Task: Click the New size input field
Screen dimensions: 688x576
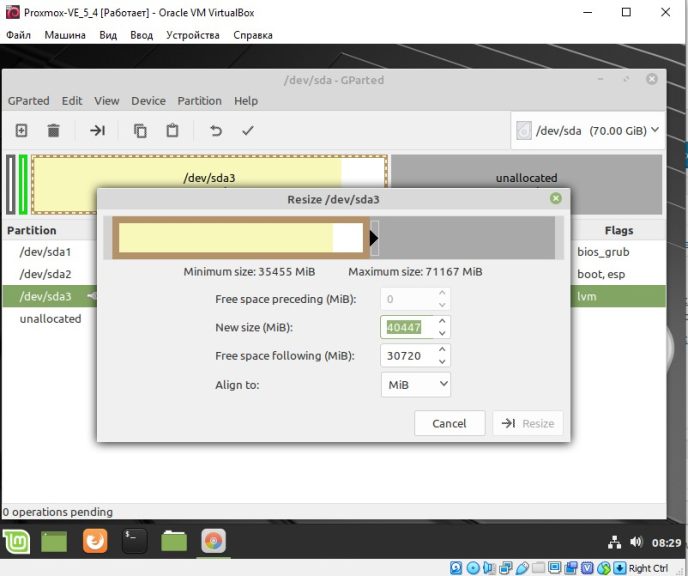Action: pos(408,327)
